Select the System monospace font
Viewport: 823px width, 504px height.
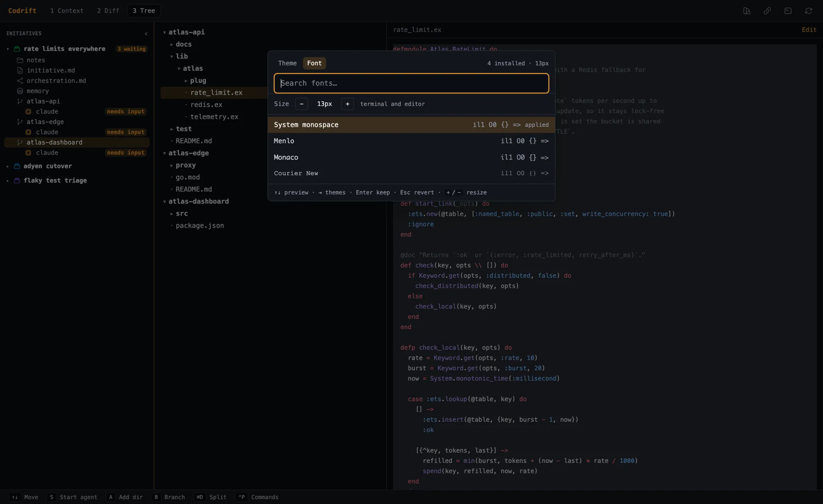pos(411,125)
